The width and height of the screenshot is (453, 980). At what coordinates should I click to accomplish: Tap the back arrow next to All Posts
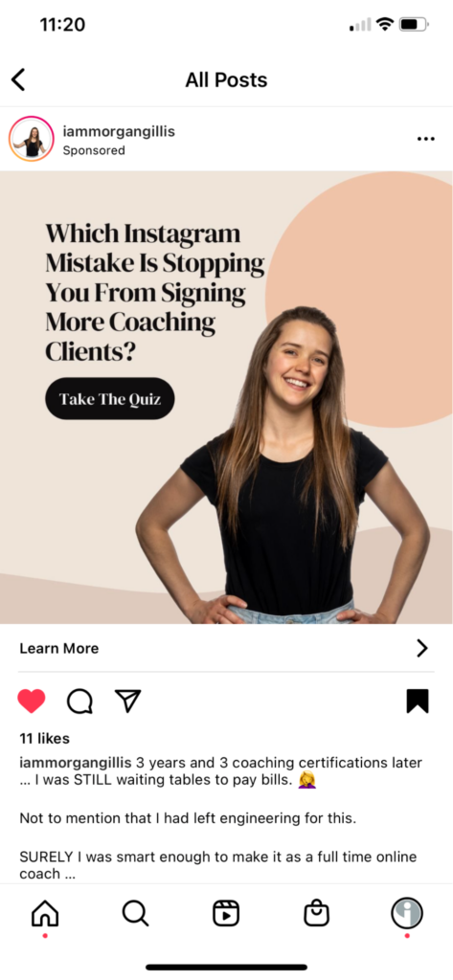(x=18, y=80)
